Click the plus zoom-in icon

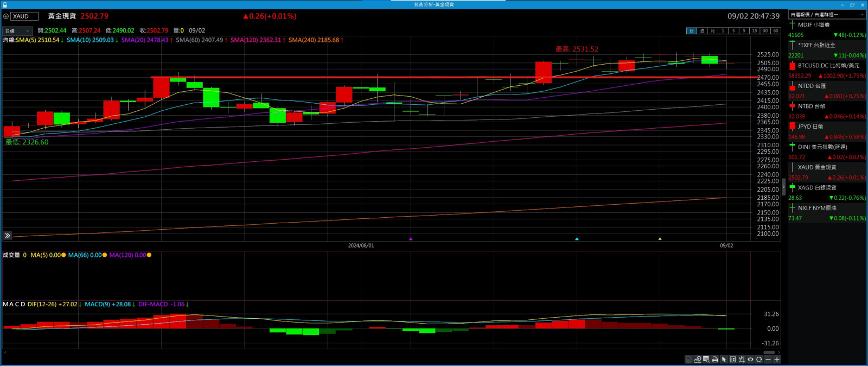point(777,359)
